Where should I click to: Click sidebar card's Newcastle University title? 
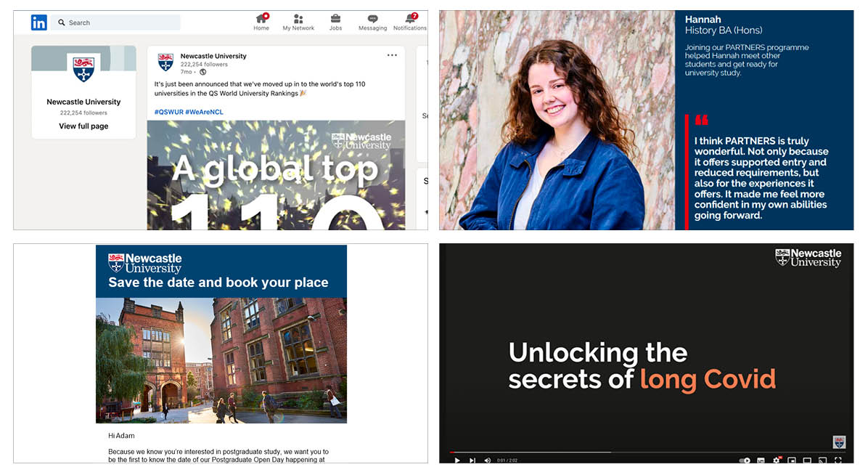point(83,102)
